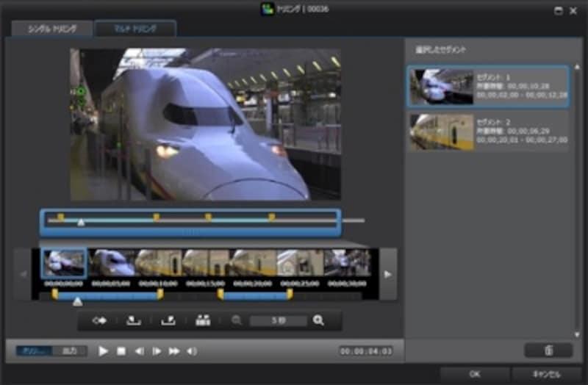The width and height of the screenshot is (588, 385).
Task: Click second segment end marker under filmstrip
Action: click(290, 295)
